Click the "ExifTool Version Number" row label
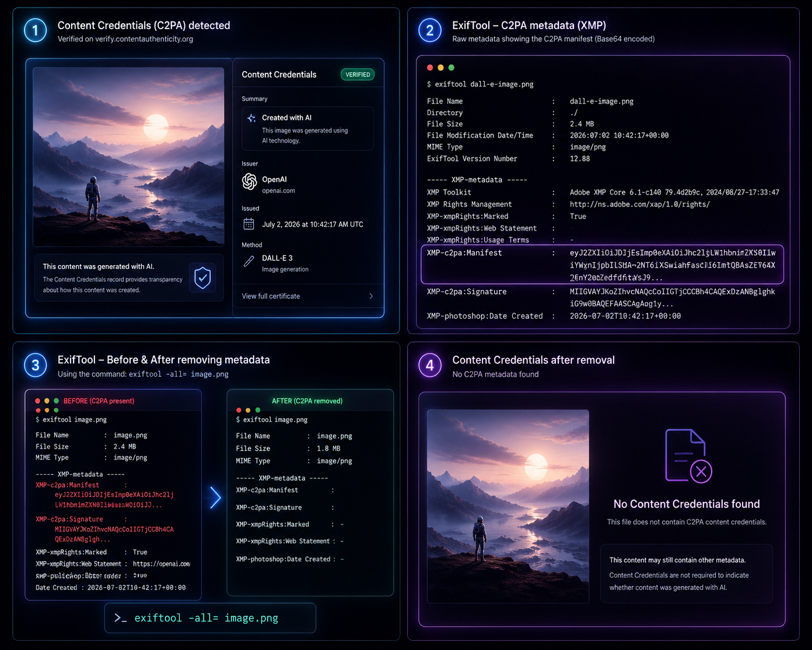 pyautogui.click(x=472, y=159)
